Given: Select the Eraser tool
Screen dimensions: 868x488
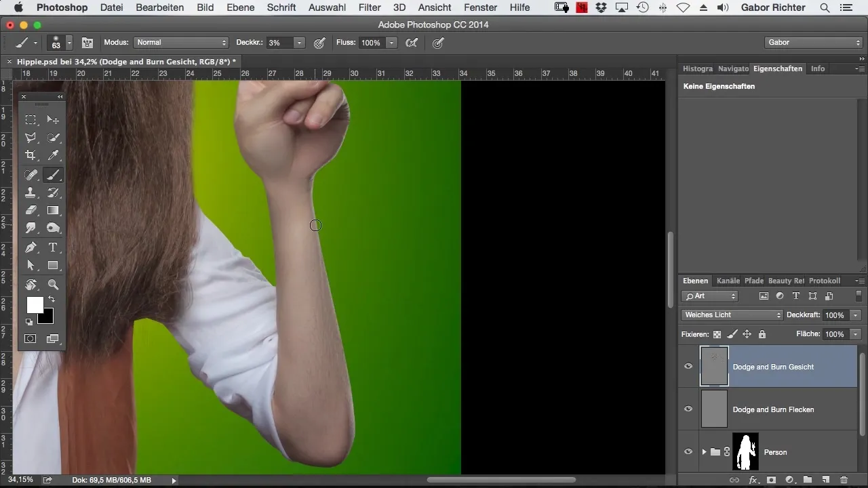Looking at the screenshot, I should [31, 211].
